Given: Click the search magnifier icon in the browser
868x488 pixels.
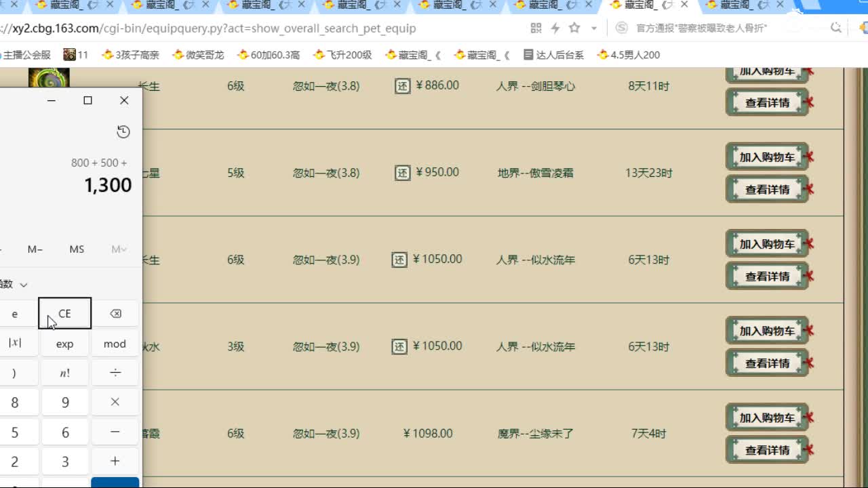Looking at the screenshot, I should (836, 28).
